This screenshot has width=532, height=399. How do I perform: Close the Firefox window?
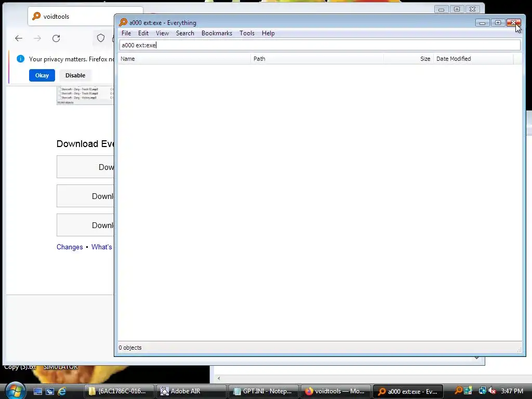[x=473, y=9]
